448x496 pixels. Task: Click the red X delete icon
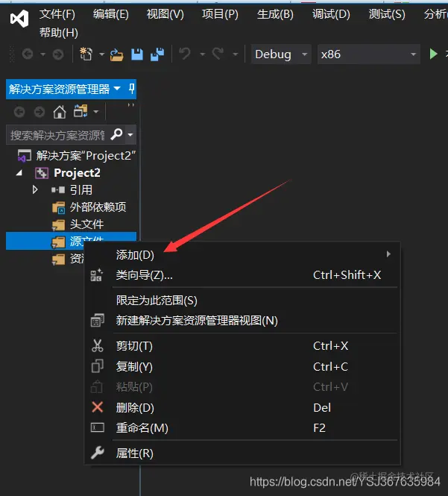click(x=98, y=407)
